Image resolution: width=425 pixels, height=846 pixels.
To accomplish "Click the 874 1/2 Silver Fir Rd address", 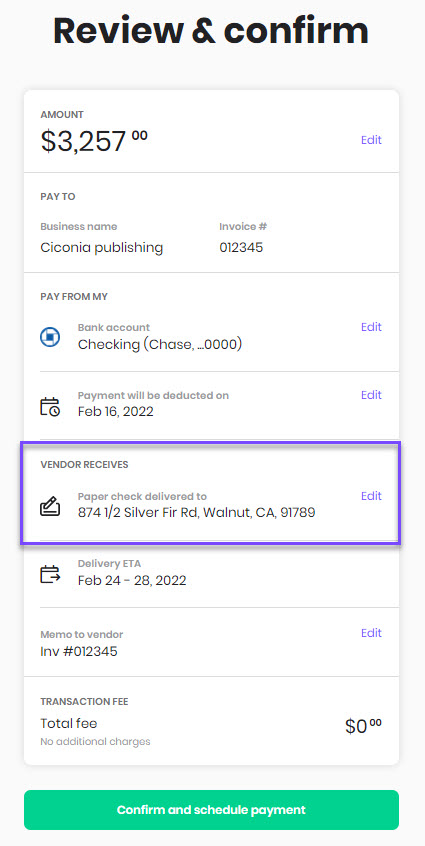I will tap(196, 513).
